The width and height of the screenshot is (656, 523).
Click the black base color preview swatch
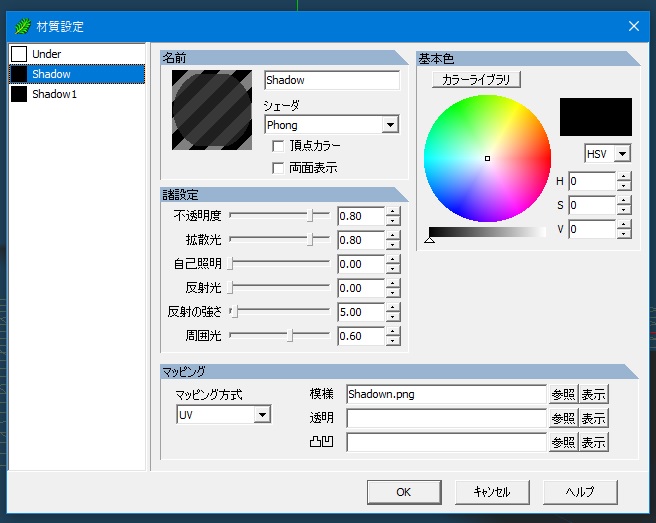(596, 117)
